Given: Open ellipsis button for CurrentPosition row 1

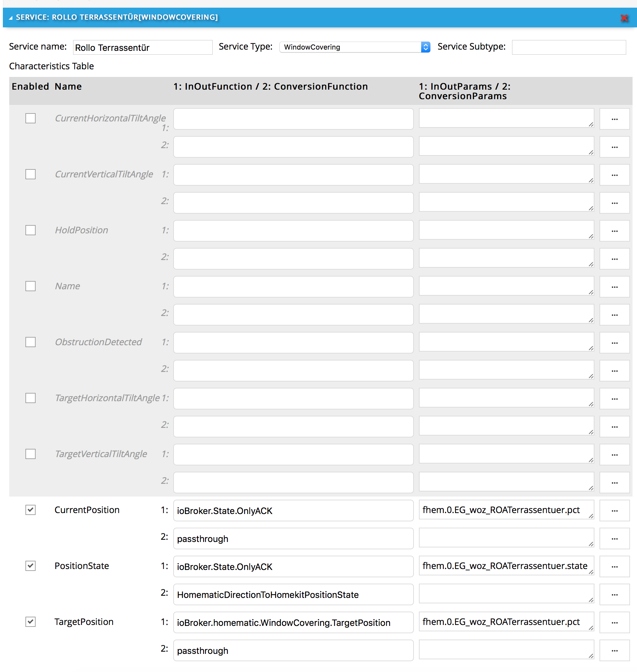Looking at the screenshot, I should (x=614, y=511).
